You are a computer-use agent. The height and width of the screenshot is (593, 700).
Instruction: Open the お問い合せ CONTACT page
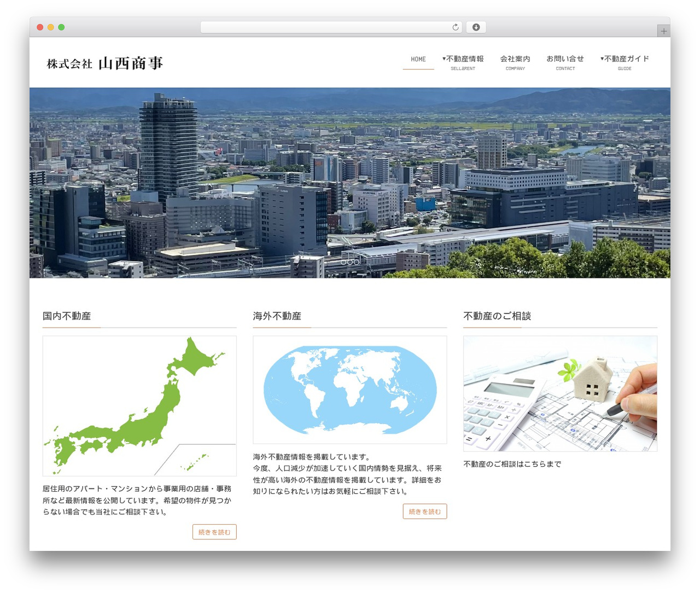click(565, 62)
